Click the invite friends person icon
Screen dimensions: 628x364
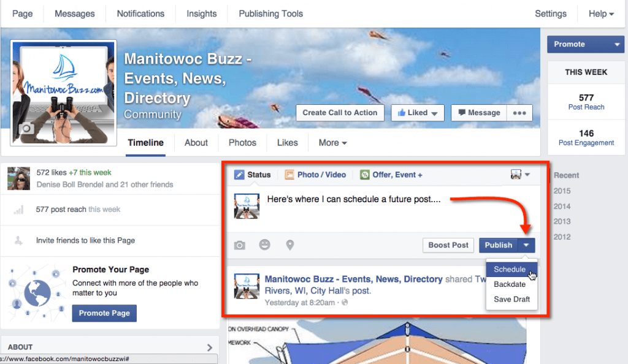point(18,240)
